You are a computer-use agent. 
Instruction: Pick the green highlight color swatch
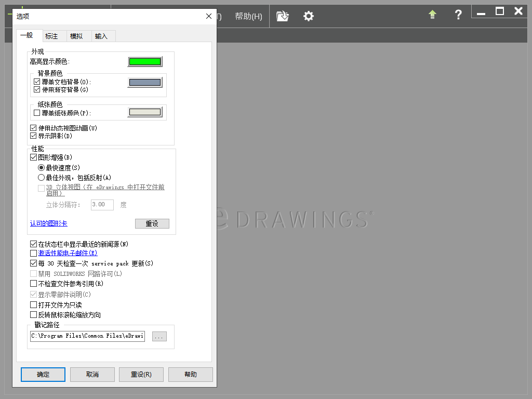coord(145,61)
